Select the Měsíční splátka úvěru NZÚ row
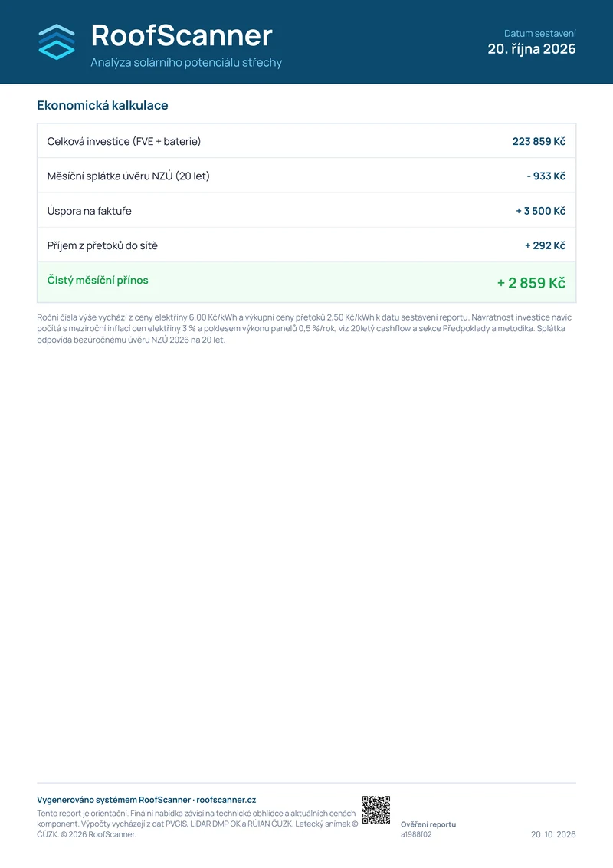 (306, 176)
